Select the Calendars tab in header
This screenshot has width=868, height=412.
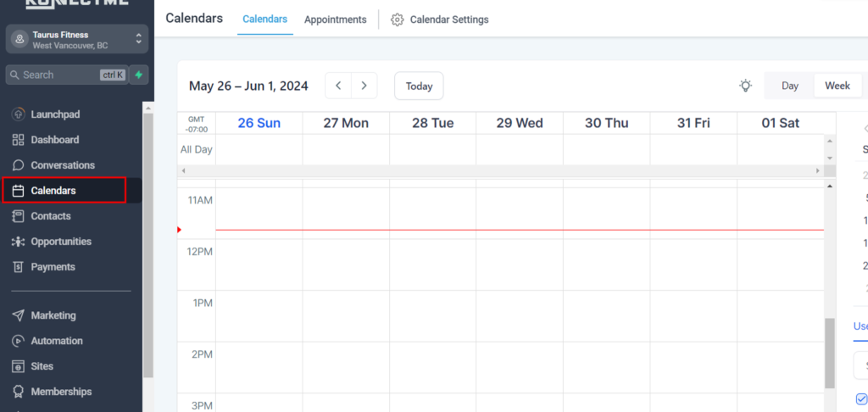point(264,19)
